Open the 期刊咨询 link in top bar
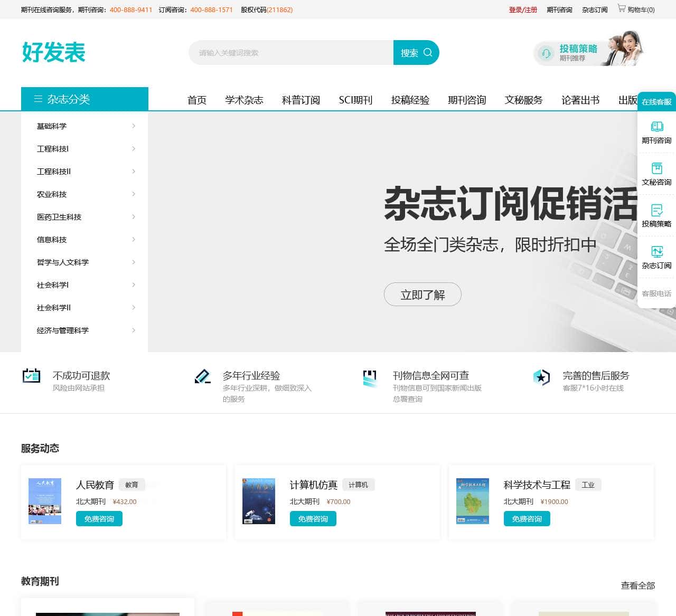This screenshot has height=616, width=676. coord(560,10)
